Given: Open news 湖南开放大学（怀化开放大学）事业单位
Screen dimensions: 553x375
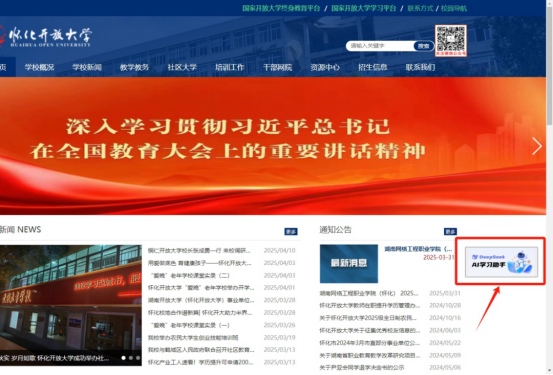Looking at the screenshot, I should coord(201,300).
